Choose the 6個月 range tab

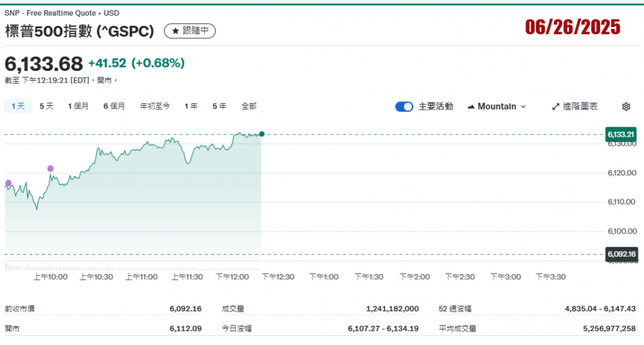coord(114,106)
